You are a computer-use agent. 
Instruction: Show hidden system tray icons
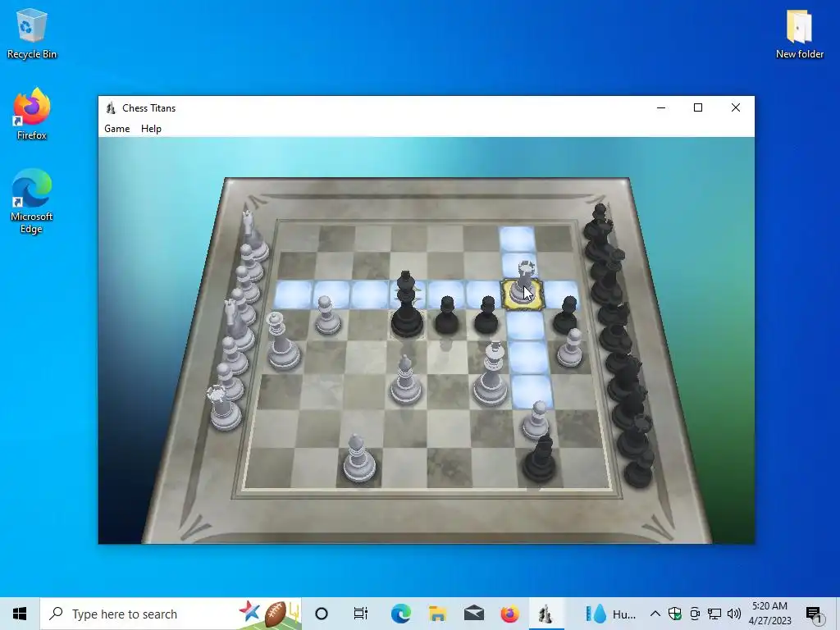(x=655, y=614)
